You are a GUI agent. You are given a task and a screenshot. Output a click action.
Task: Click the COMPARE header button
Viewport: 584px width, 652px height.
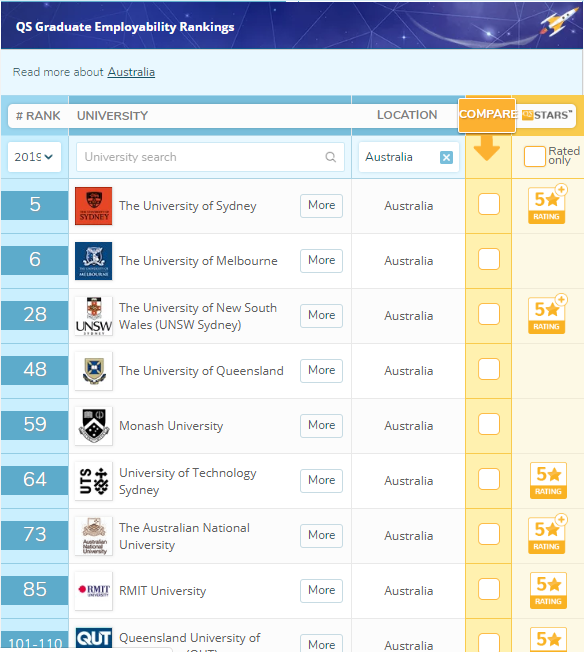click(x=487, y=115)
